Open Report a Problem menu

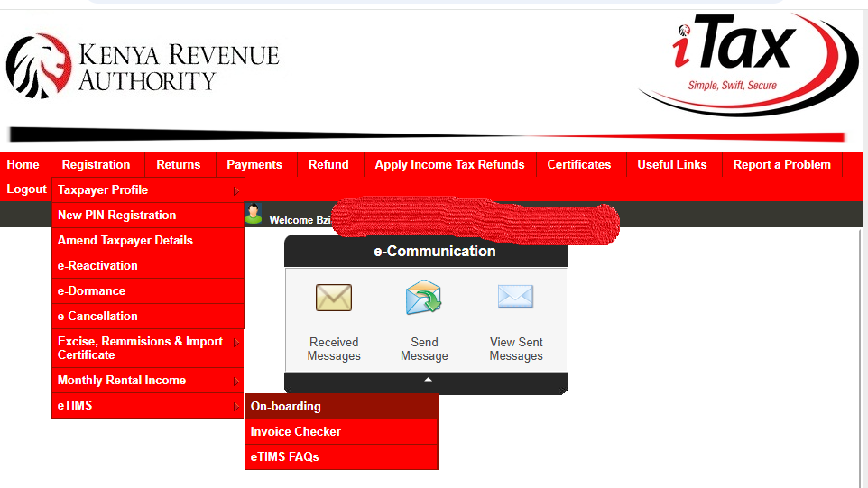click(781, 165)
